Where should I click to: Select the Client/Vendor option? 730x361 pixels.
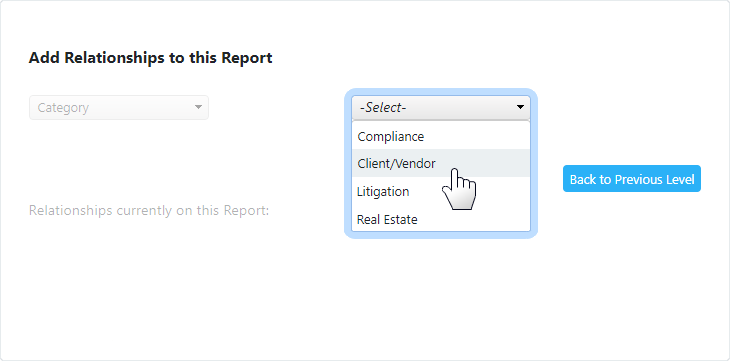click(440, 163)
